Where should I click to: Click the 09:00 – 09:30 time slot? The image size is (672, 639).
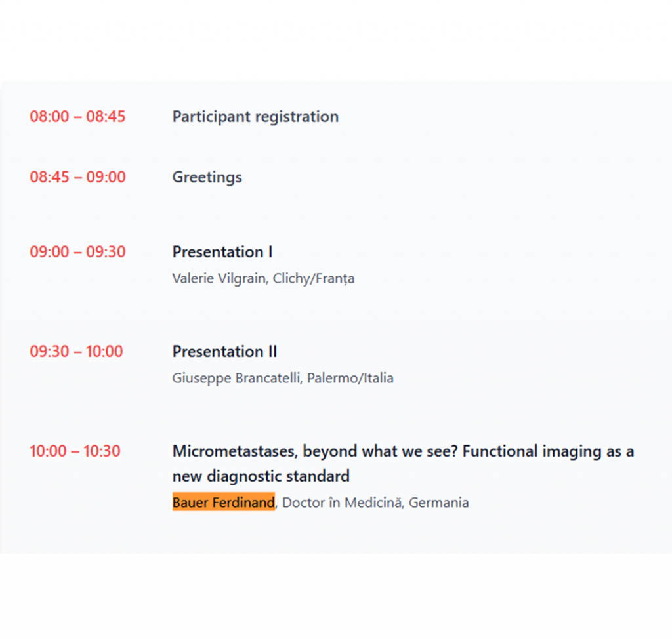pyautogui.click(x=77, y=252)
